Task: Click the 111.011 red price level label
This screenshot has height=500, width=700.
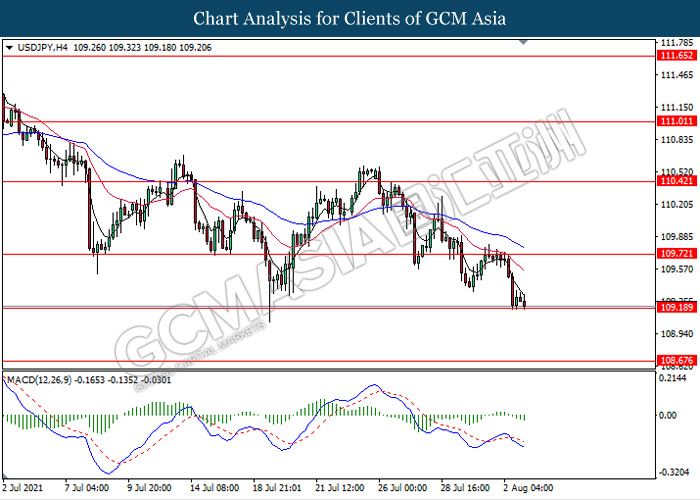Action: pos(677,121)
